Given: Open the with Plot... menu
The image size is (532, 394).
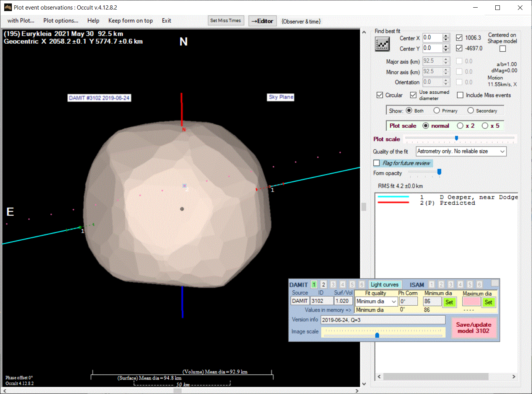Looking at the screenshot, I should point(21,21).
